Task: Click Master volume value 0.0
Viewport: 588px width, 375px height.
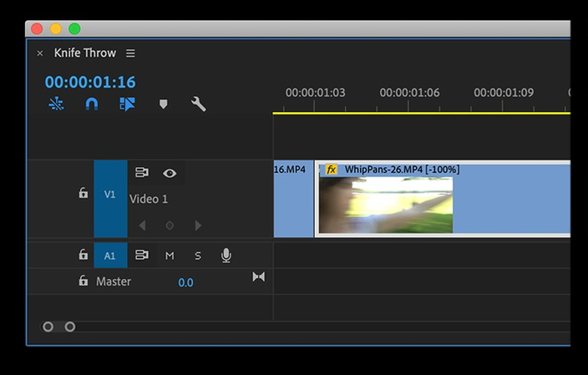Action: click(x=185, y=282)
